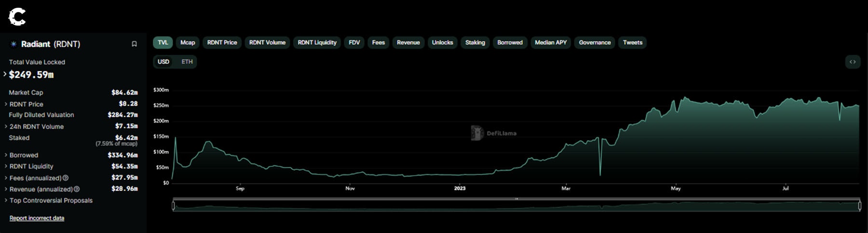The width and height of the screenshot is (868, 233).
Task: Expand the RDNT Price row
Action: 6,104
